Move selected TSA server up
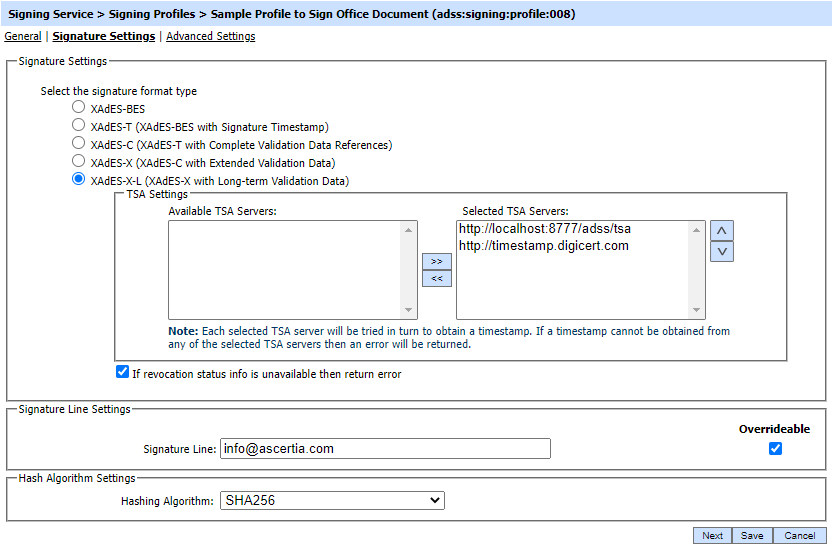 [721, 230]
